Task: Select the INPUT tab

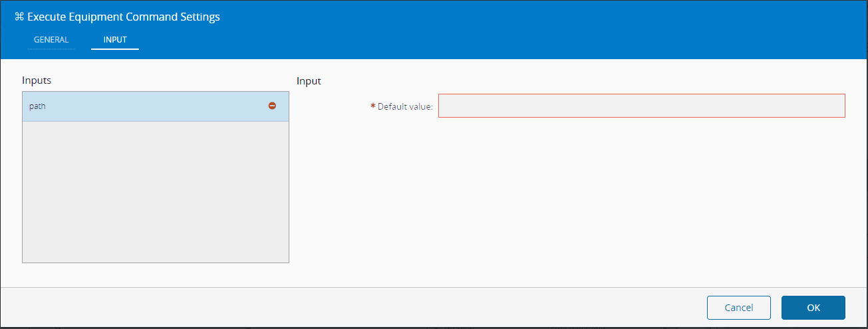Action: point(115,40)
